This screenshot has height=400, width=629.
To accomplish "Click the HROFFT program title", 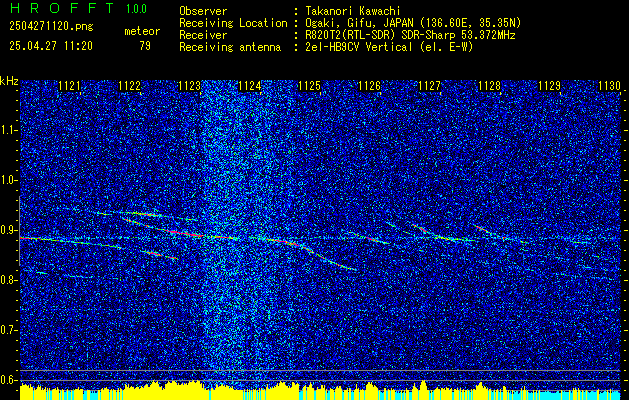I will [x=61, y=8].
